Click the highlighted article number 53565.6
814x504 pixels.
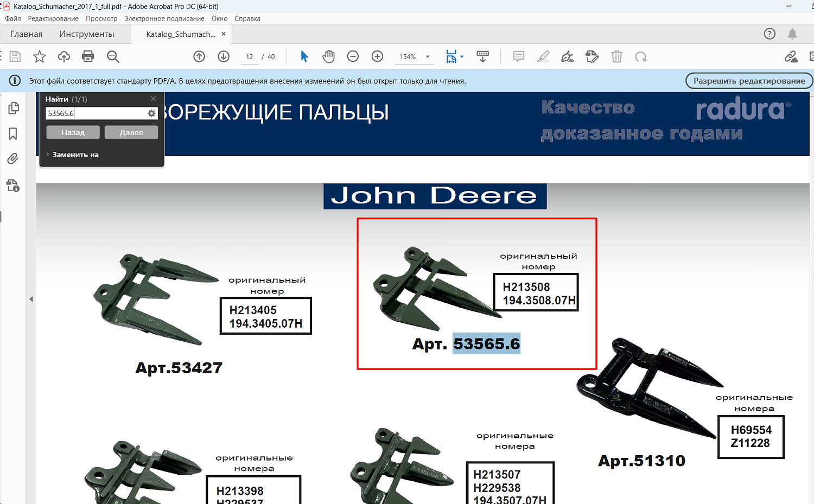(487, 343)
